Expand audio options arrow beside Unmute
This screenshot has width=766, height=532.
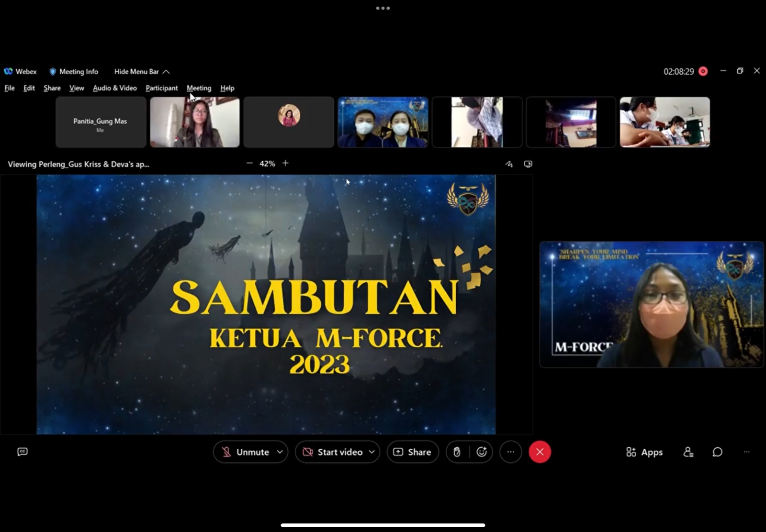coord(280,452)
